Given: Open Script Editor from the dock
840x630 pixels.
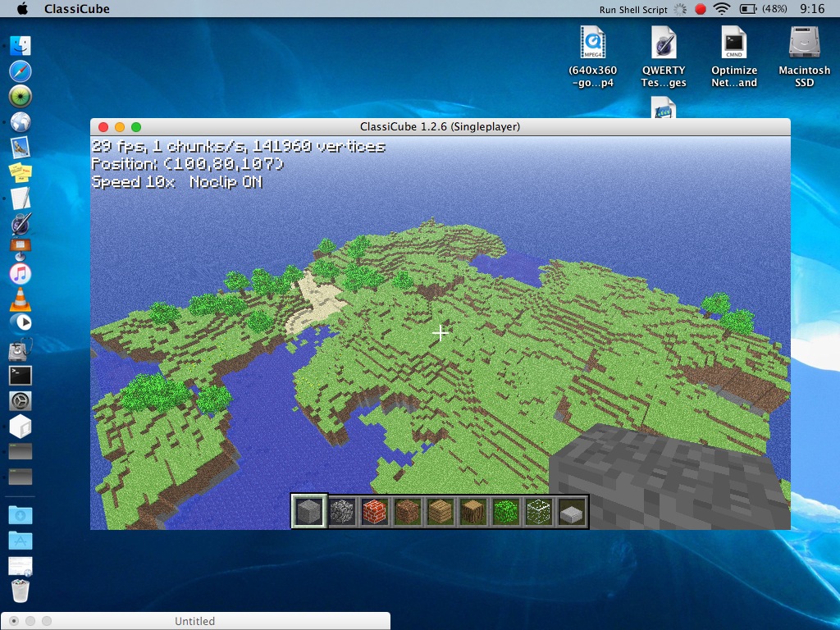Looking at the screenshot, I should coord(21,223).
